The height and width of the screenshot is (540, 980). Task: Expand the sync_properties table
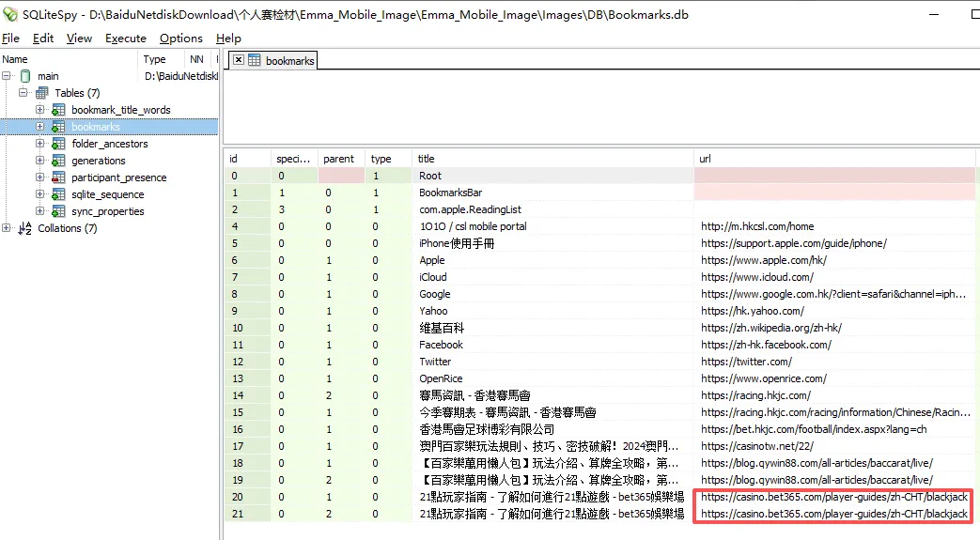(40, 210)
